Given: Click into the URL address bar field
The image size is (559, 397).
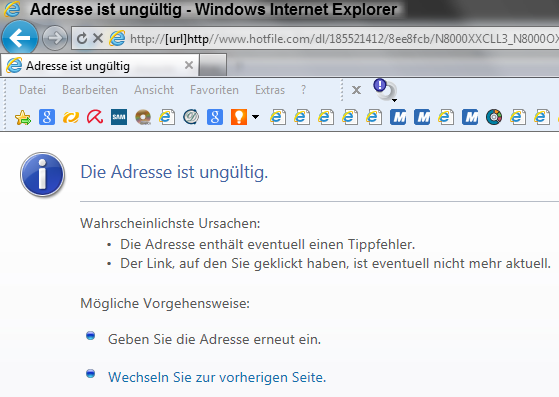Looking at the screenshot, I should (342, 38).
